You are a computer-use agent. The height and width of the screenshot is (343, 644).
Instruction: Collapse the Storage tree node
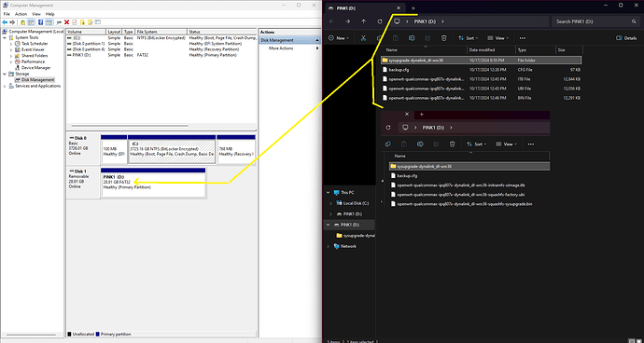pyautogui.click(x=5, y=74)
